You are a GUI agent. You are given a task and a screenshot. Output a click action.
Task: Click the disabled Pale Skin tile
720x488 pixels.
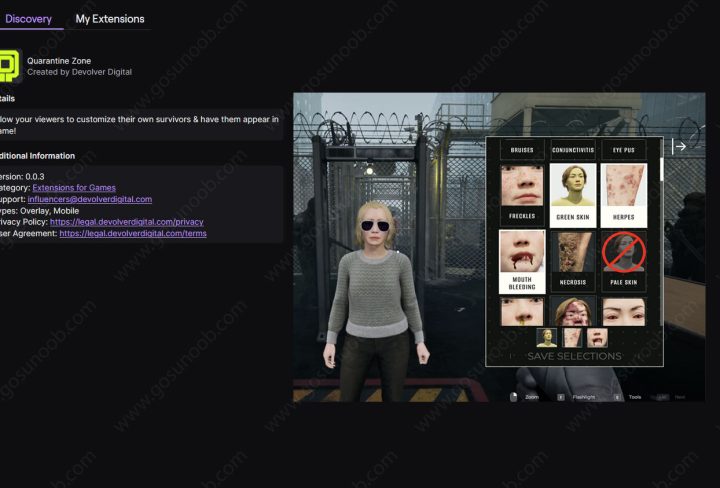[624, 262]
